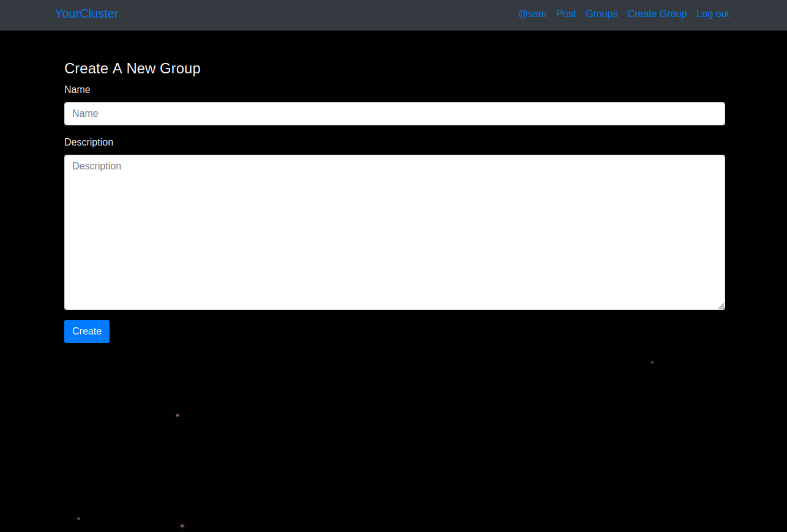The image size is (787, 532).
Task: Focus the Description placeholder text
Action: point(97,166)
